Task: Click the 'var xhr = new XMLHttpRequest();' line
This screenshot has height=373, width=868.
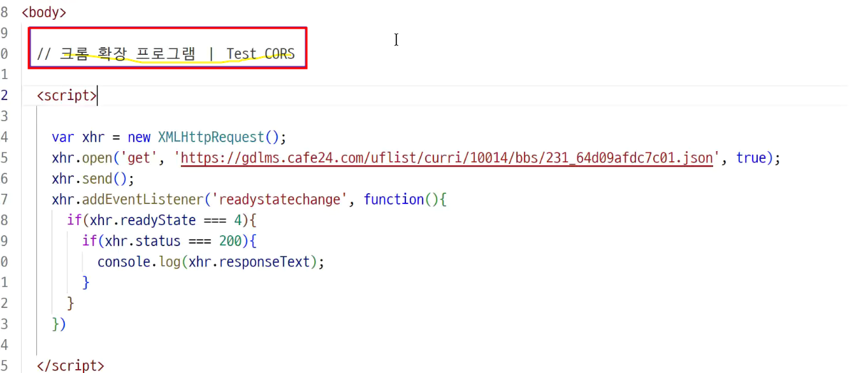Action: point(170,137)
